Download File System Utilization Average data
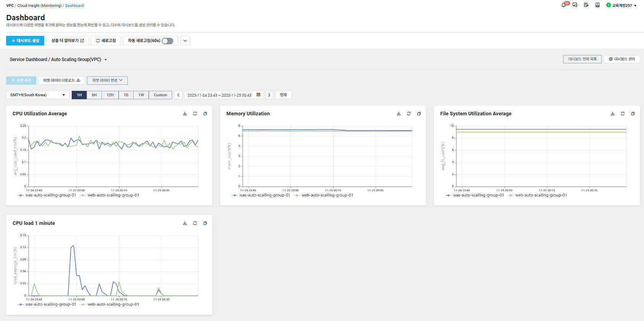Image resolution: width=644 pixels, height=321 pixels. tap(613, 114)
